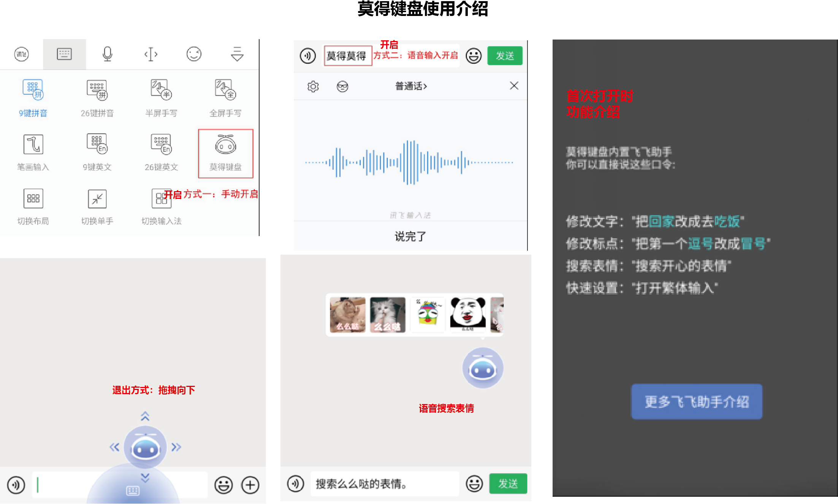
Task: Tap the cursor move icon in keyboard toolbar
Action: click(x=151, y=54)
